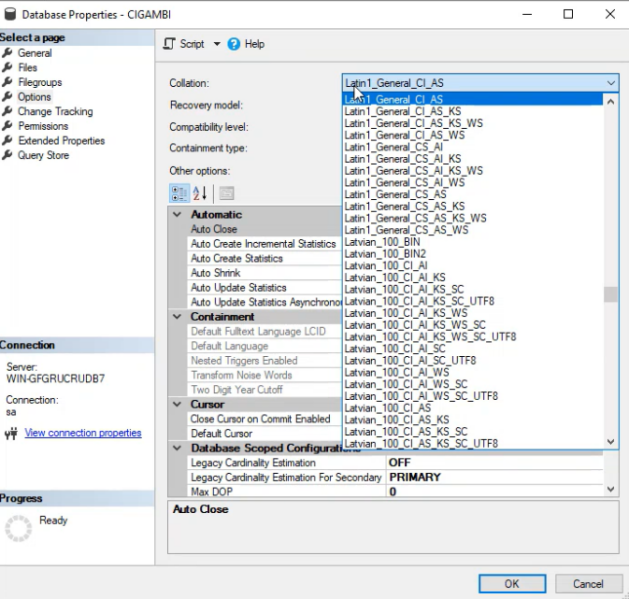Click the wrench icon beside Change Tracking
Viewport: 629px width, 599px height.
7,112
